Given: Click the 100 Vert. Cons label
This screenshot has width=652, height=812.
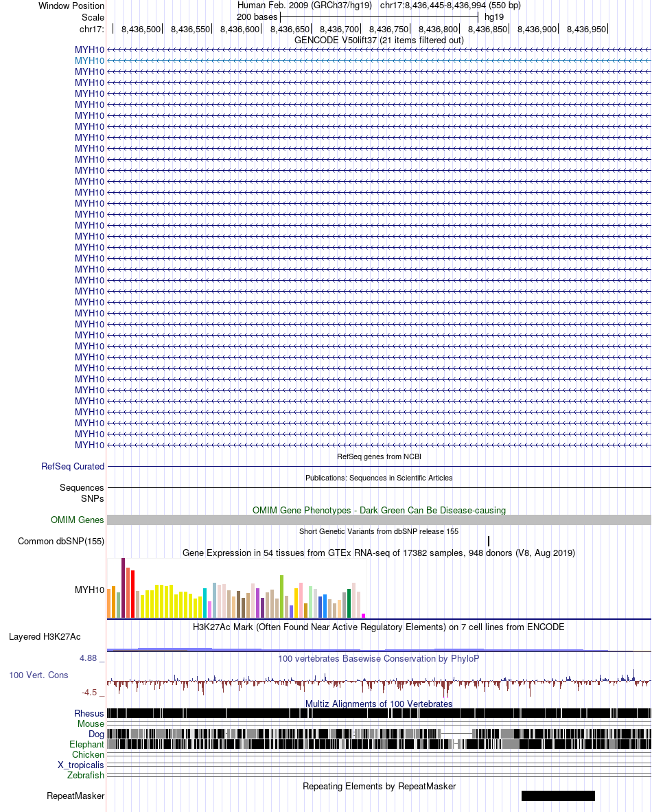Looking at the screenshot, I should click(x=39, y=675).
